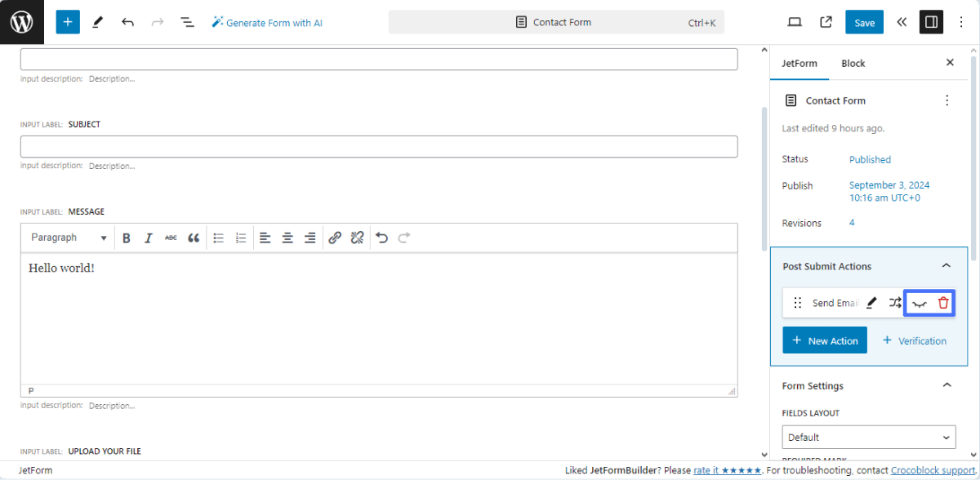Close the settings sidebar
The width and height of the screenshot is (980, 480).
click(950, 62)
